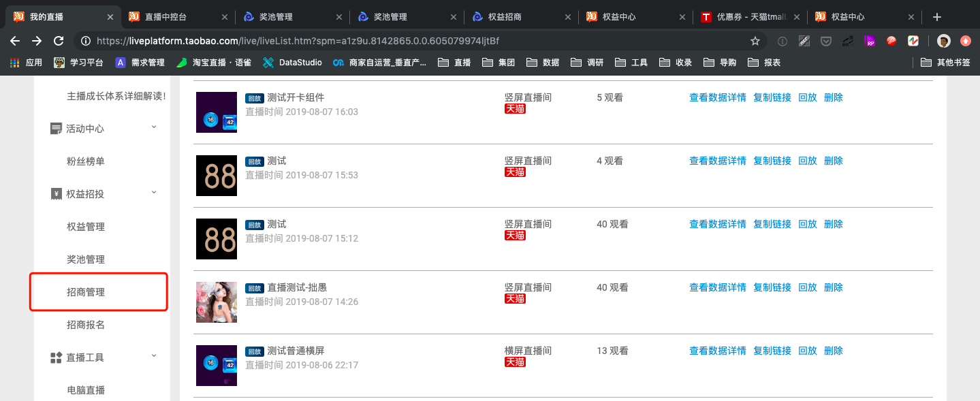Open the 调研 bookmarks folder
This screenshot has height=401, width=980.
[587, 62]
